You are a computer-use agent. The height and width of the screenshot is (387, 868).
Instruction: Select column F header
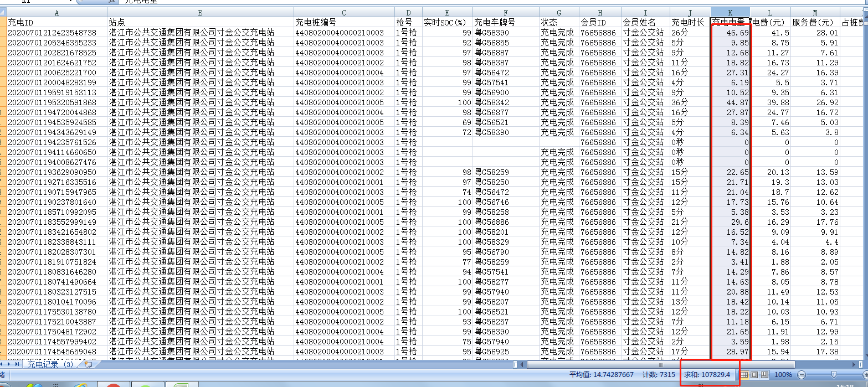[x=506, y=12]
